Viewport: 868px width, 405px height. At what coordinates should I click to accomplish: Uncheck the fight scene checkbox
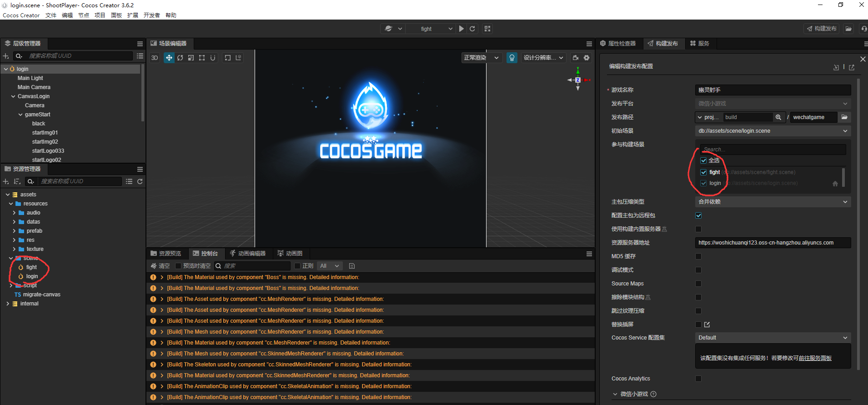pos(703,172)
